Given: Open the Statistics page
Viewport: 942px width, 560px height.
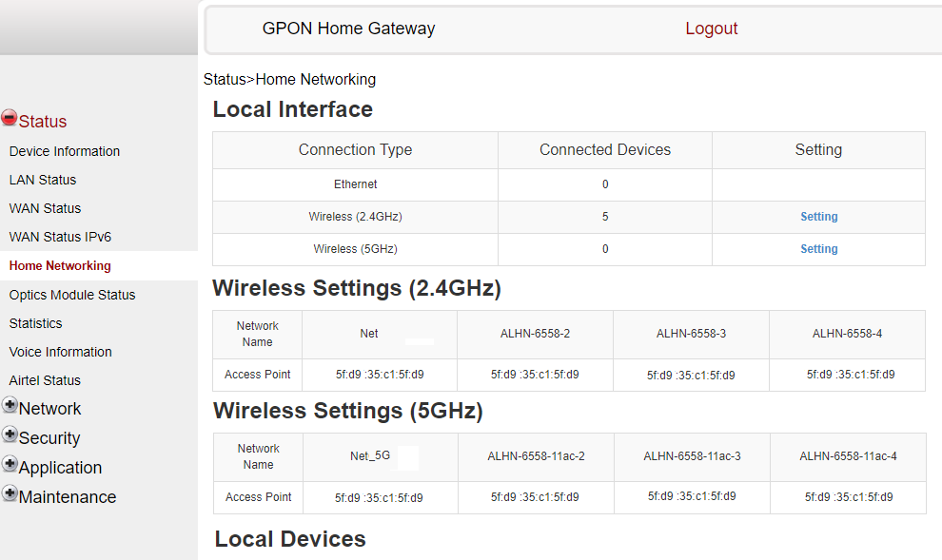Looking at the screenshot, I should [35, 323].
